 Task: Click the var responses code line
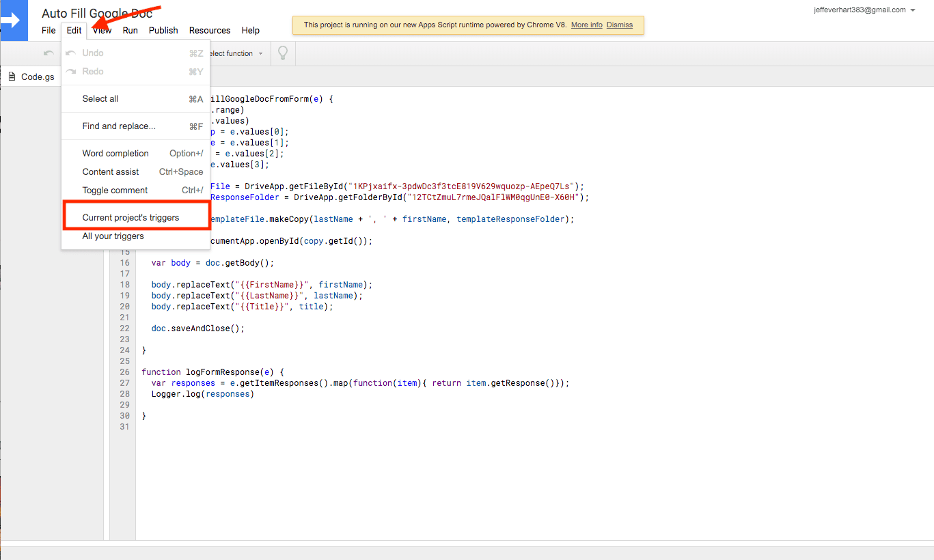(360, 383)
